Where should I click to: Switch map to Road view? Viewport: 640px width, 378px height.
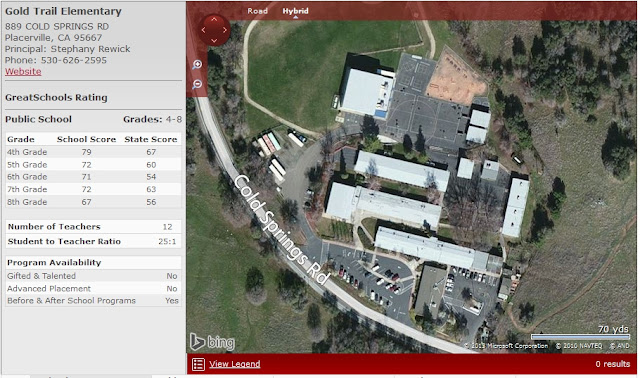coord(257,11)
